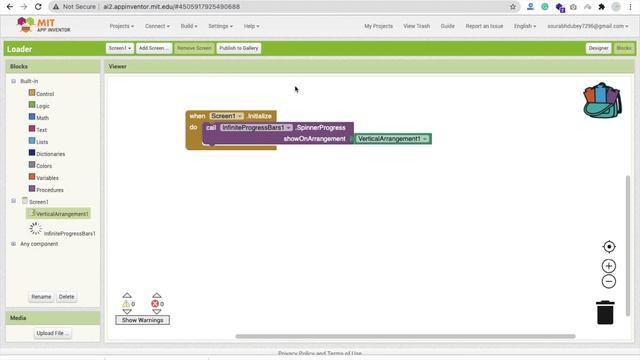The width and height of the screenshot is (640, 360).
Task: Open the Variables blocks category
Action: point(47,178)
